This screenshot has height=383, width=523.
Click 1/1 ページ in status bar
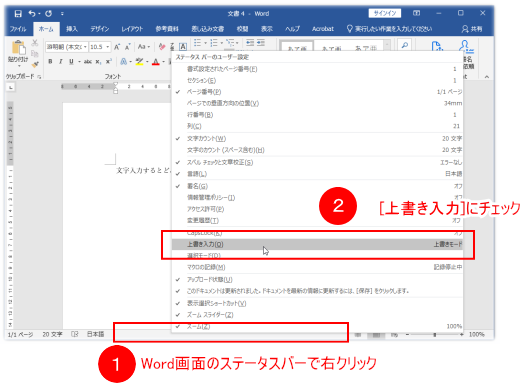20,334
